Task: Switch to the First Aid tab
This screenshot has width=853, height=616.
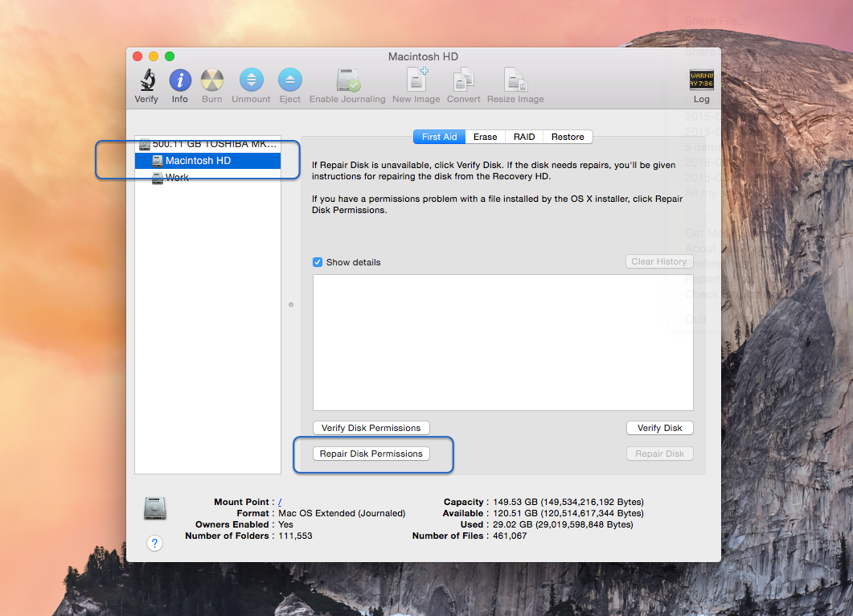Action: [x=440, y=138]
